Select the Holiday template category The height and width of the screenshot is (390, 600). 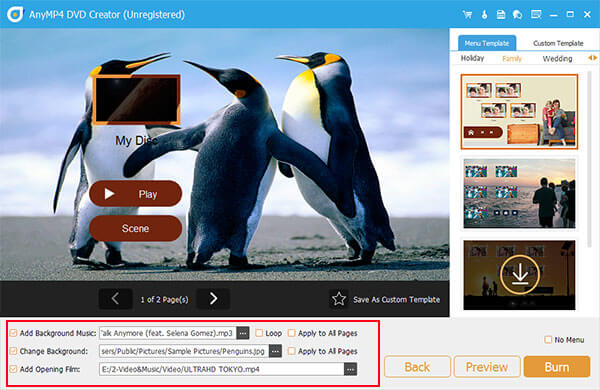472,58
